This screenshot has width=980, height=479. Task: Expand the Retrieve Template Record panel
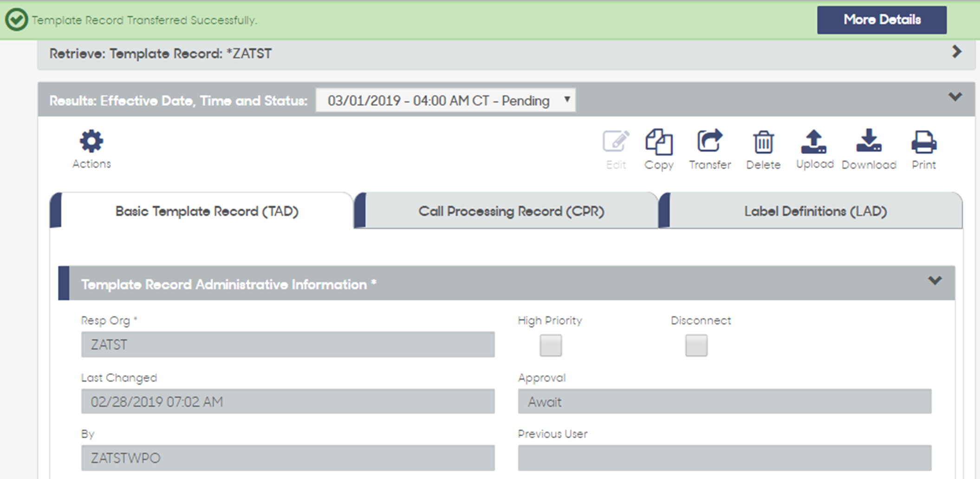(956, 52)
